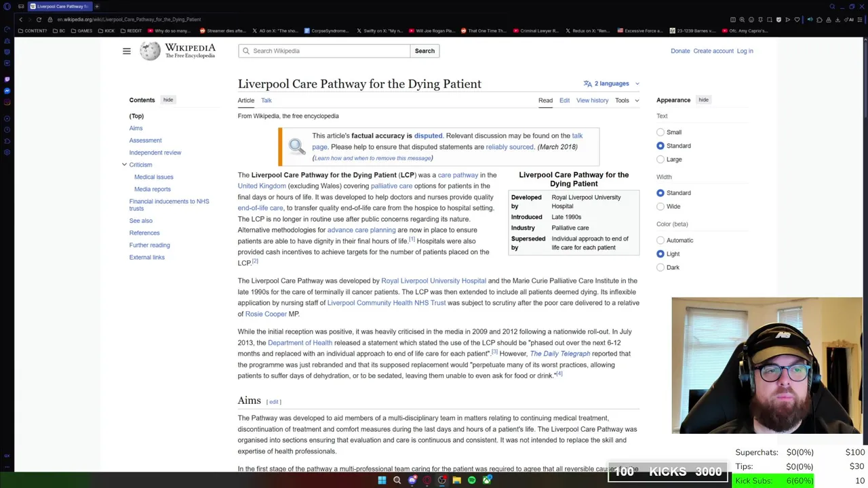Open Discord from the taskbar
The height and width of the screenshot is (488, 868).
pos(412,480)
